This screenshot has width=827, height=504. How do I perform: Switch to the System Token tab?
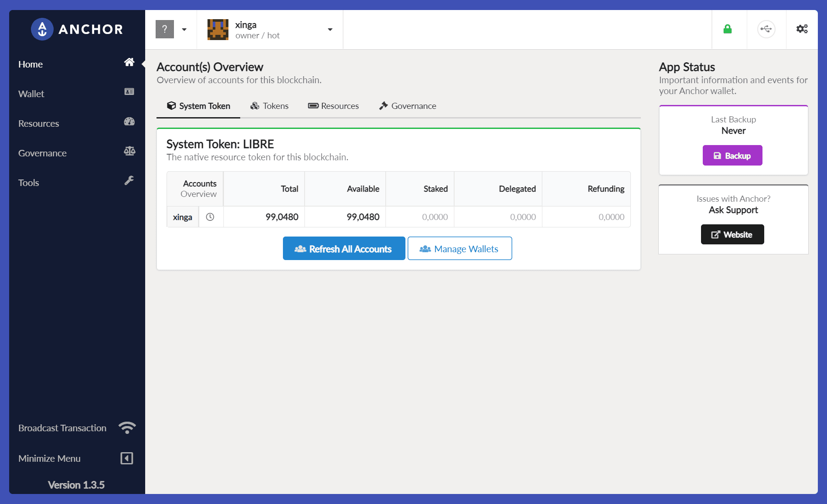[198, 106]
